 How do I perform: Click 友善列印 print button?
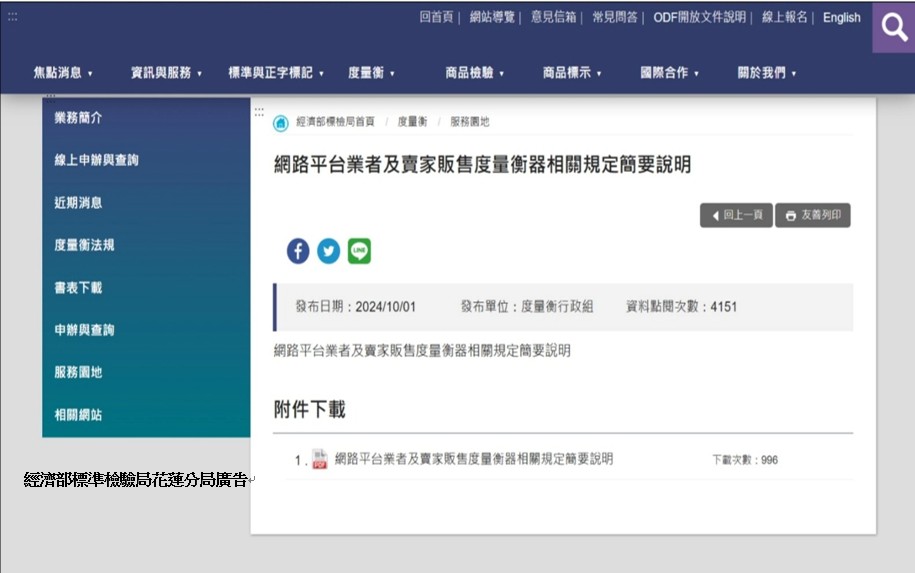pos(812,215)
